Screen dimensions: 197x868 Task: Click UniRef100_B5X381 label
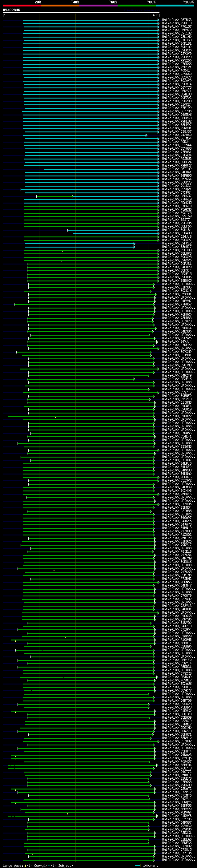pos(177,294)
